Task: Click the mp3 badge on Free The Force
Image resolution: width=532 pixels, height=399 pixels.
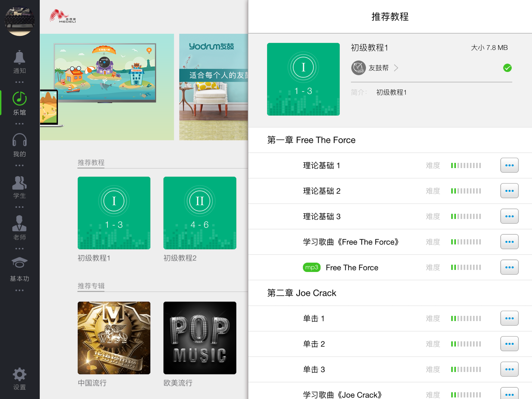Action: 311,267
